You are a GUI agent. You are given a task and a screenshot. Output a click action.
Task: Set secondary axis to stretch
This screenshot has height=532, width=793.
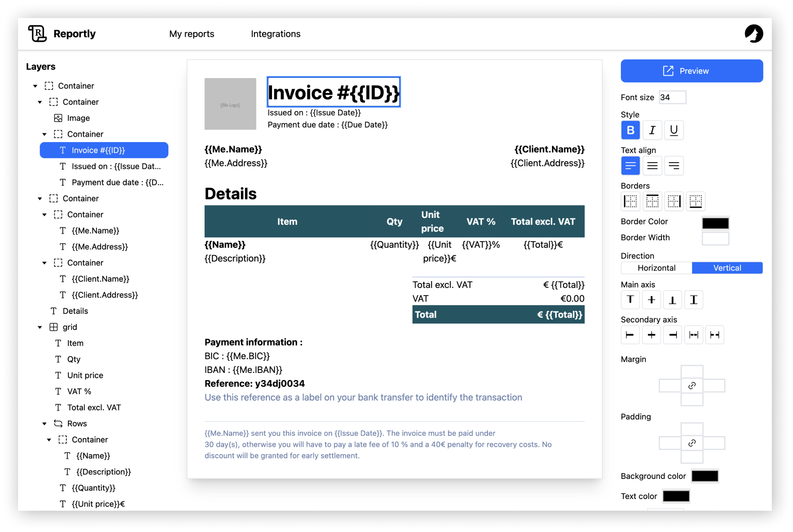click(714, 335)
